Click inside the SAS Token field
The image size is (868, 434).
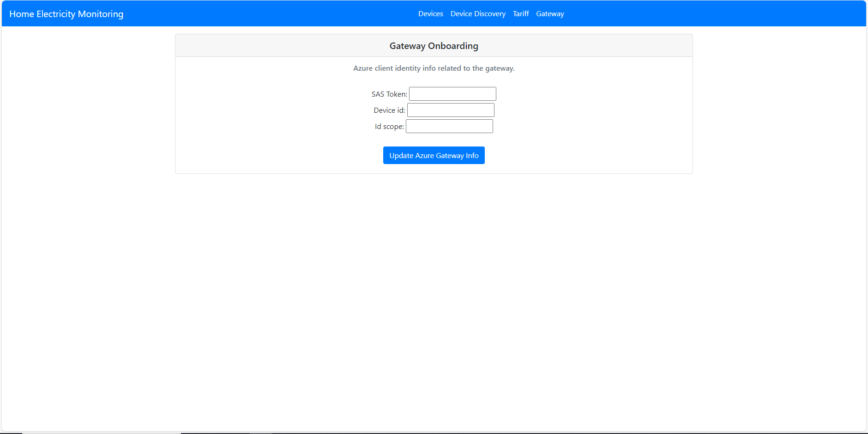pyautogui.click(x=452, y=93)
